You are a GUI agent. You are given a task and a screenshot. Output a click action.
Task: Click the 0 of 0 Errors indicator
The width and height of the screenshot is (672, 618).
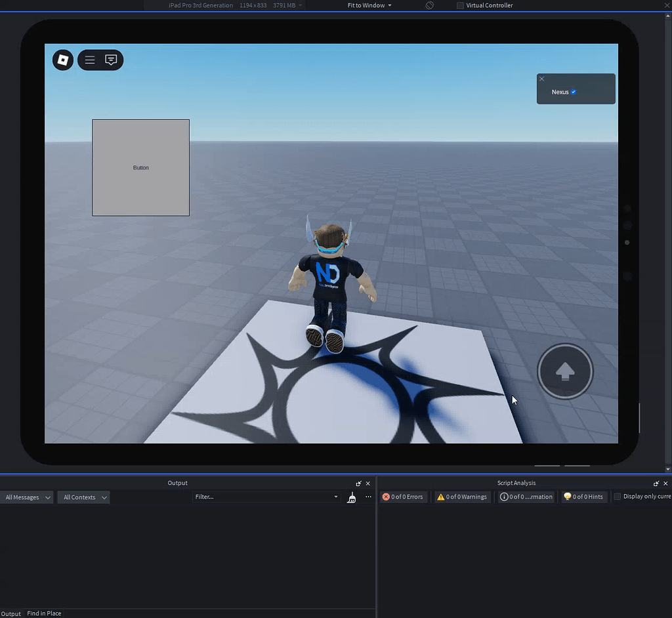(403, 497)
